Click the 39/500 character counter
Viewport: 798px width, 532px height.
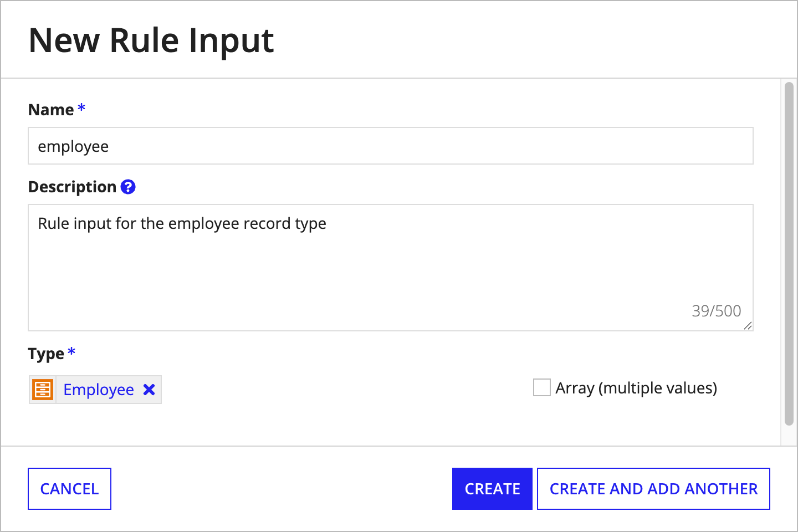point(716,311)
